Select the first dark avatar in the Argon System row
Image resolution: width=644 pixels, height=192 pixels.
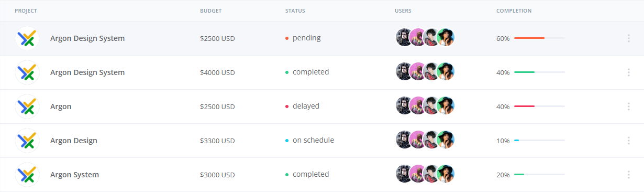point(405,174)
